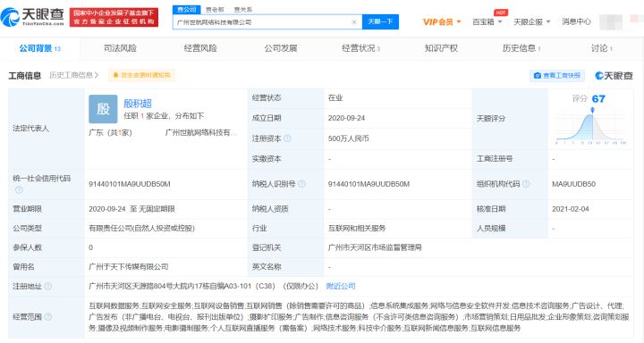Click help icon next to 纳税人识别号
This screenshot has height=343, width=644.
[302, 184]
